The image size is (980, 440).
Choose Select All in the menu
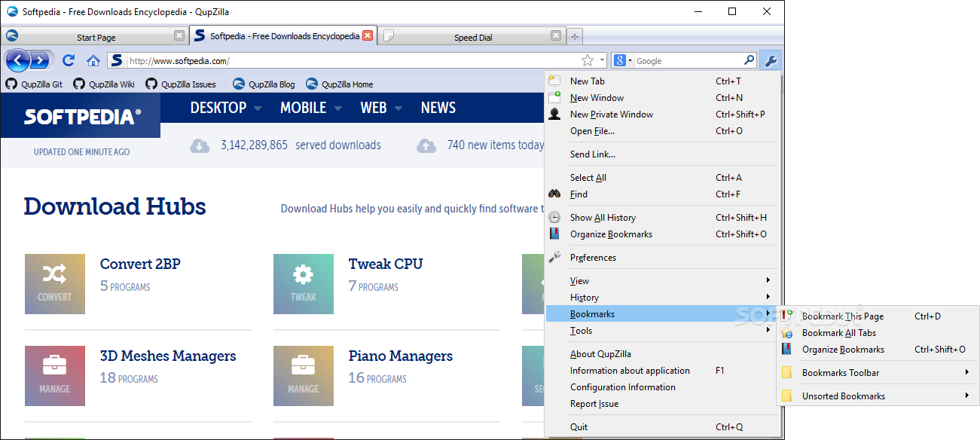[x=663, y=178]
